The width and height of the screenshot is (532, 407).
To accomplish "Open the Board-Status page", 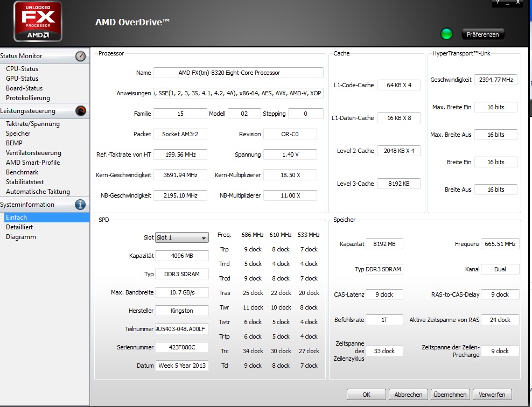I will click(24, 88).
